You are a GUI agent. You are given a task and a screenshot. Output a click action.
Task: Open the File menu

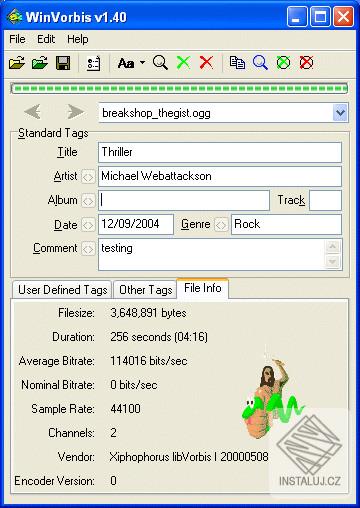[x=17, y=39]
